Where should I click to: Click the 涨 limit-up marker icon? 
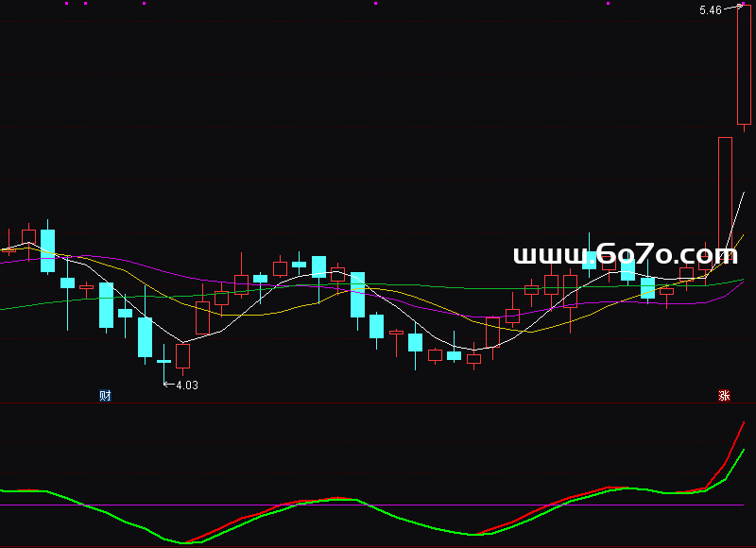click(x=725, y=396)
